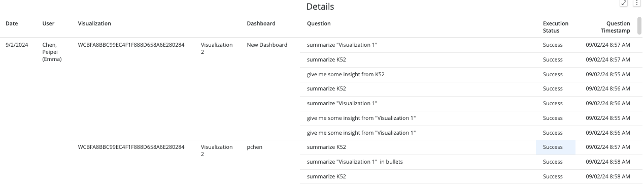The width and height of the screenshot is (644, 184).
Task: Select the pchen dashboard cell
Action: tap(255, 147)
